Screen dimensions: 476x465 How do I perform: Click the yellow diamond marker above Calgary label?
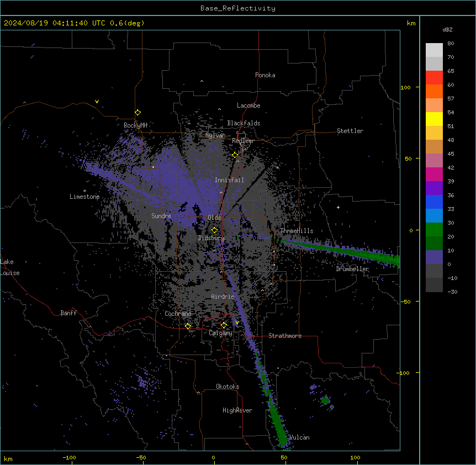224,325
